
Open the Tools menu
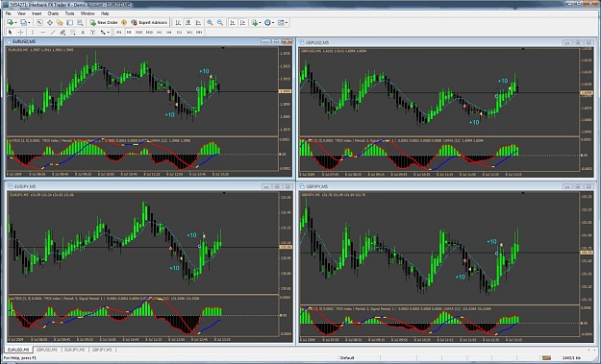69,13
